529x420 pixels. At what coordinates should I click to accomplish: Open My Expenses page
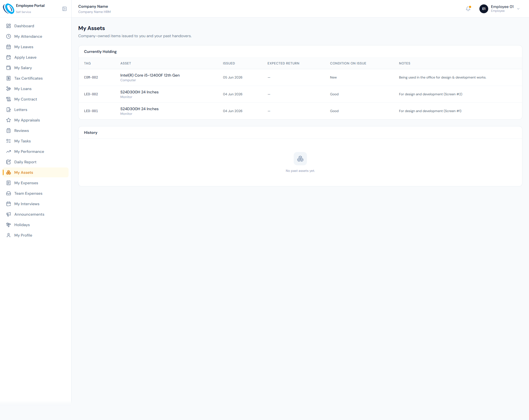(x=36, y=183)
